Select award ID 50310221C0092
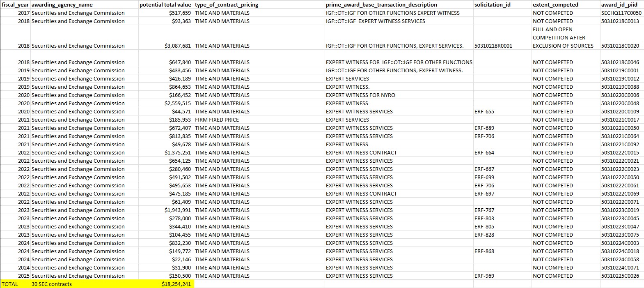Image resolution: width=644 pixels, height=288 pixels. click(622, 144)
